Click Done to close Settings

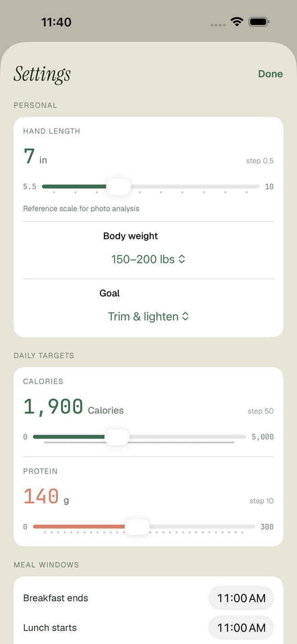click(x=270, y=74)
